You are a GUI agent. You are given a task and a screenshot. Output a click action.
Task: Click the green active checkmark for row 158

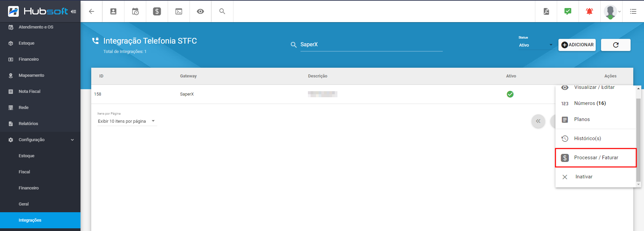tap(510, 94)
